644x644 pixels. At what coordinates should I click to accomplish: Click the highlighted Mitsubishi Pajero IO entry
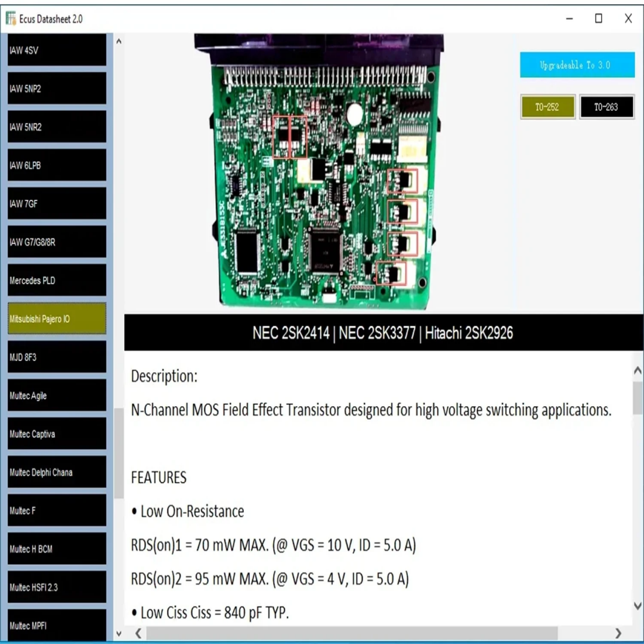57,318
